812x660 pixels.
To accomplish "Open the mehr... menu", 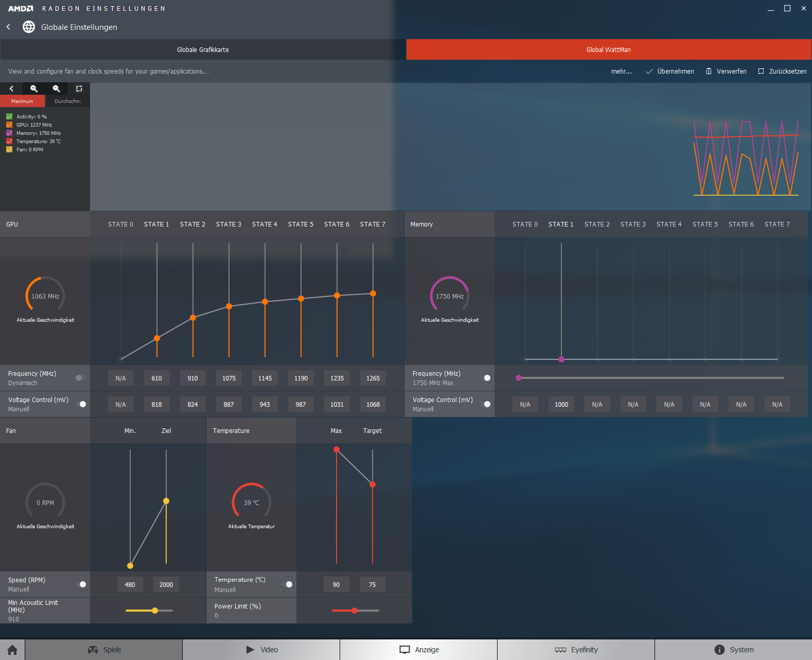I will 621,72.
